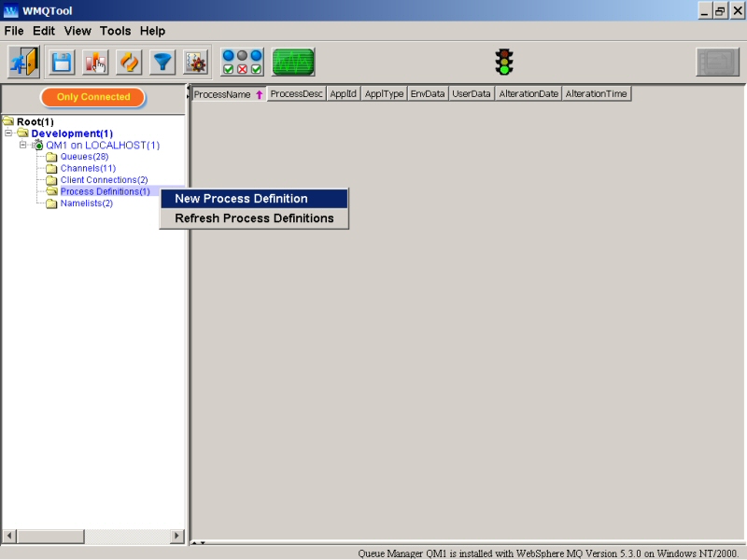Image resolution: width=747 pixels, height=560 pixels.
Task: Open the View menu
Action: click(78, 31)
